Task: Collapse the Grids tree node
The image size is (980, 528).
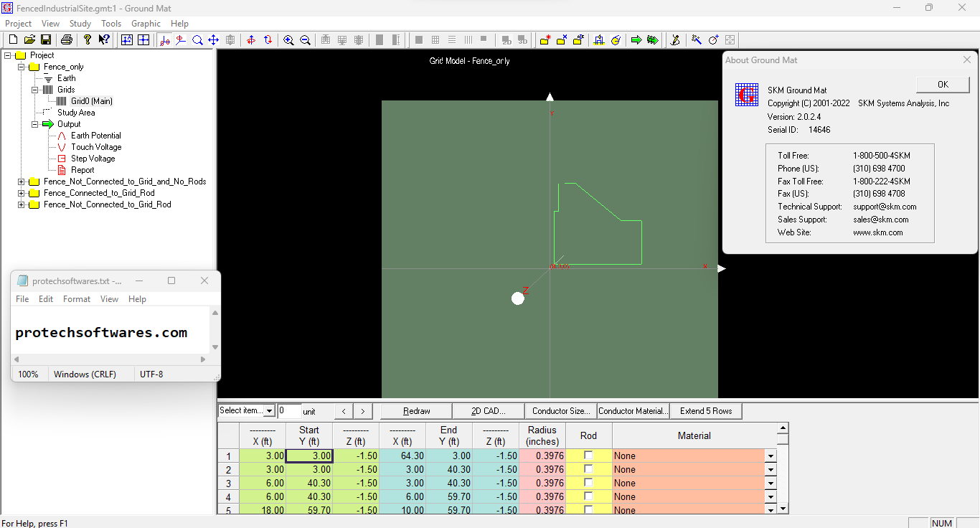Action: click(35, 90)
